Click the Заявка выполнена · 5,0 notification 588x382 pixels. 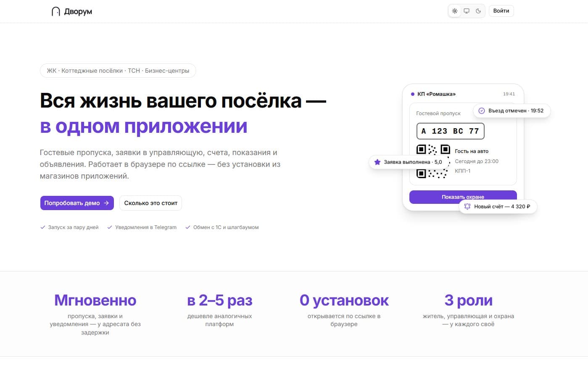tap(409, 162)
